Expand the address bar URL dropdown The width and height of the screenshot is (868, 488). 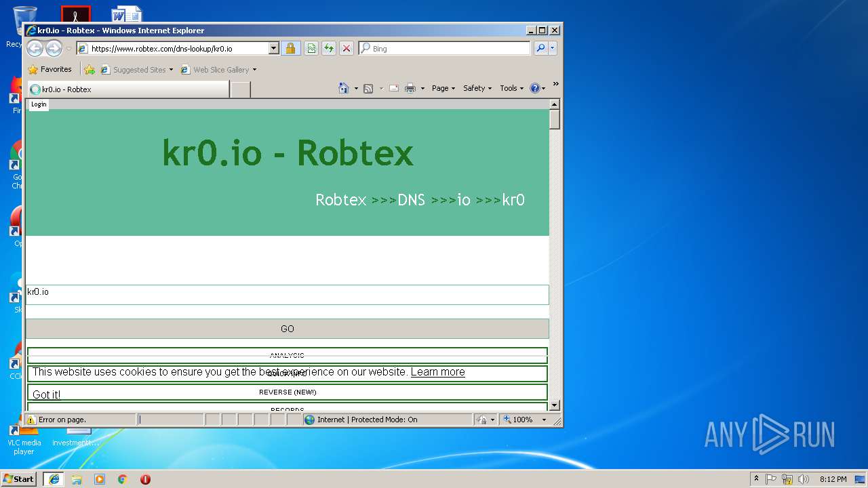pos(274,48)
